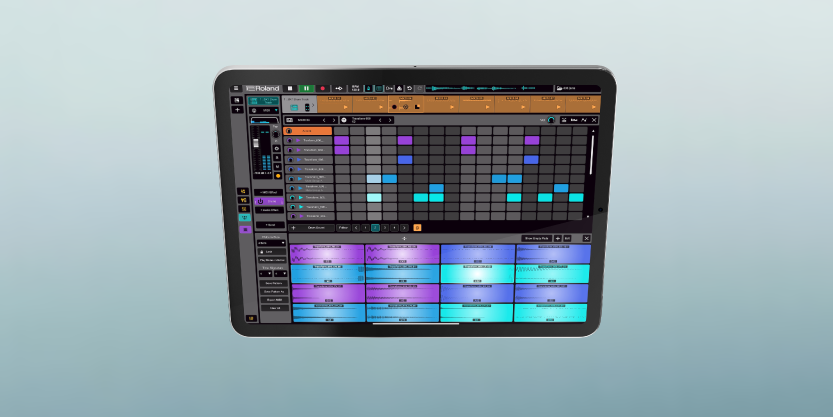
Task: Mute the first purple drum row
Action: (290, 141)
